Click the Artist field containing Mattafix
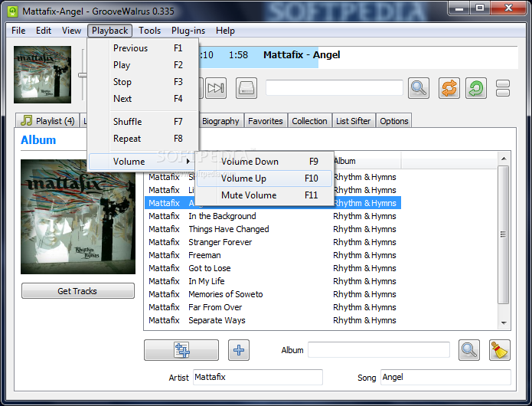 tap(258, 377)
